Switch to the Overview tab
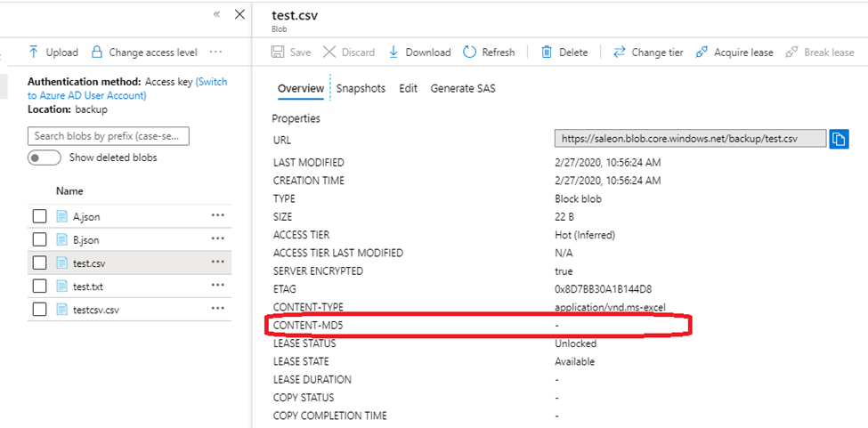 pos(301,88)
